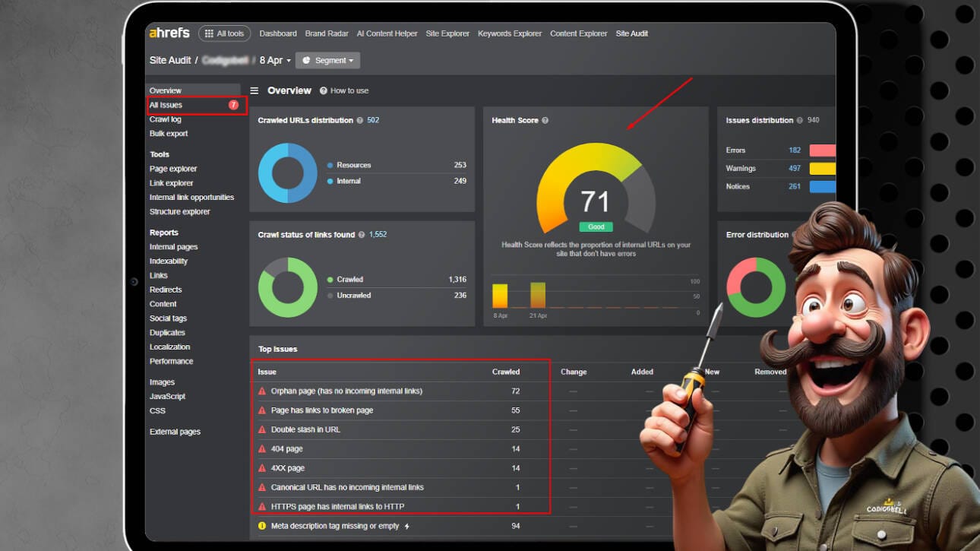
Task: Click error icon for Orphan page issue
Action: pos(262,391)
